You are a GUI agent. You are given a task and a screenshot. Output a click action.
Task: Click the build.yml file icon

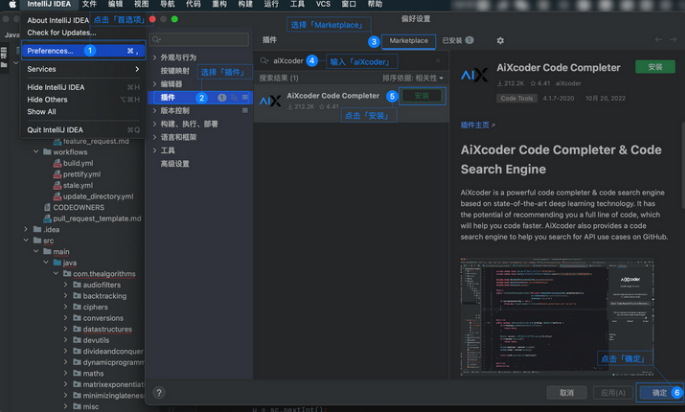point(57,163)
